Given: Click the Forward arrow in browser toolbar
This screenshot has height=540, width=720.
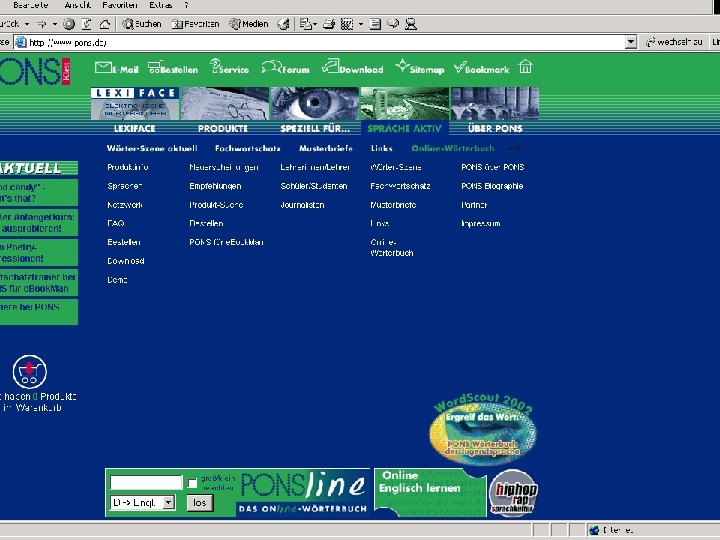Looking at the screenshot, I should click(42, 24).
